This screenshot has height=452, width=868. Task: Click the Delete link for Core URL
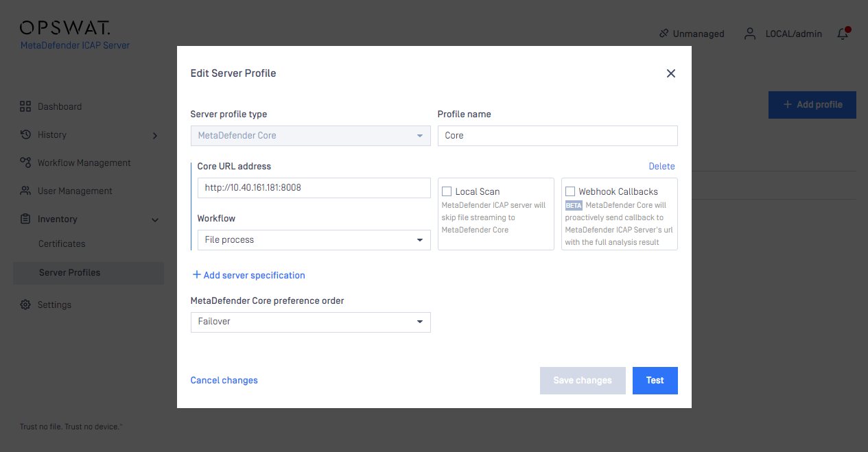(662, 166)
